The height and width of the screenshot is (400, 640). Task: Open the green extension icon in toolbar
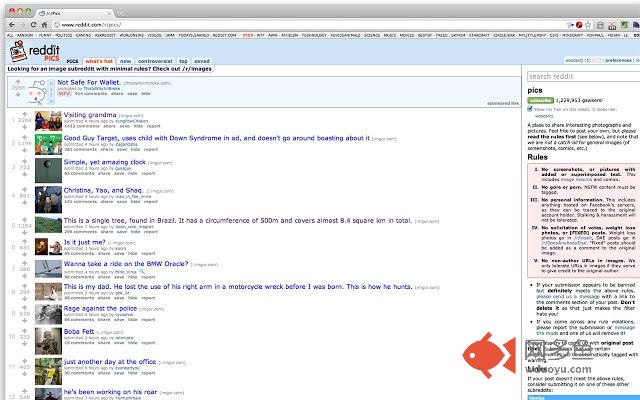tap(624, 25)
